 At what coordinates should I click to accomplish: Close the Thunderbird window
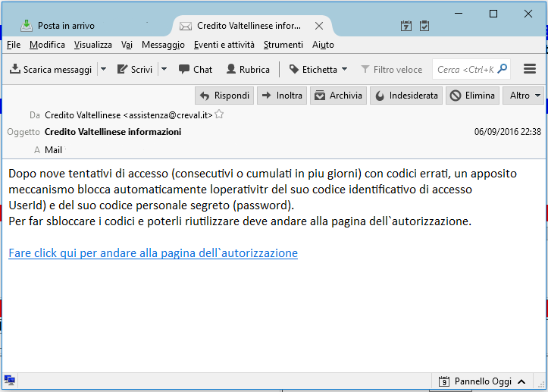coord(528,14)
